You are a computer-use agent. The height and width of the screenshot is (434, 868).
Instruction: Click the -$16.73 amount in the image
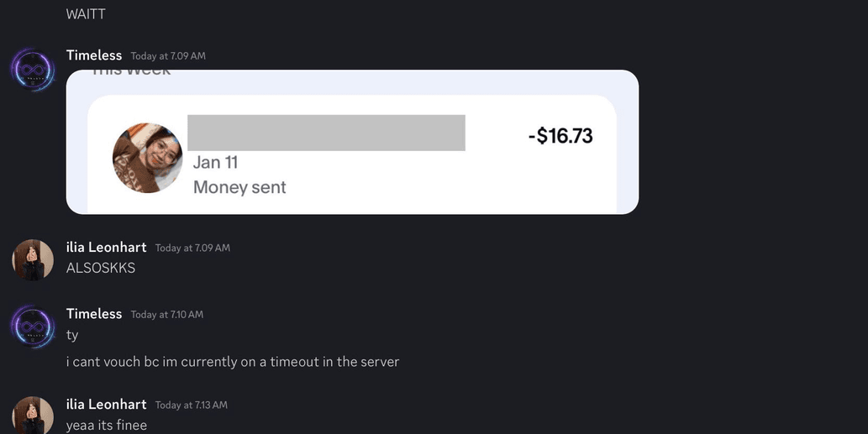pyautogui.click(x=560, y=135)
